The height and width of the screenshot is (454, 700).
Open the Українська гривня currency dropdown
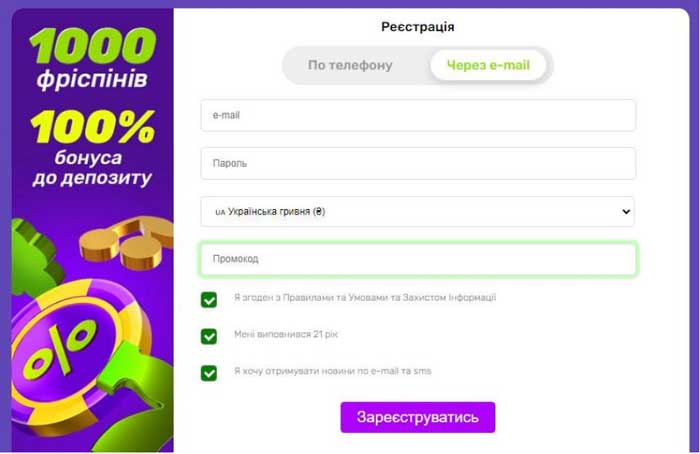point(417,212)
